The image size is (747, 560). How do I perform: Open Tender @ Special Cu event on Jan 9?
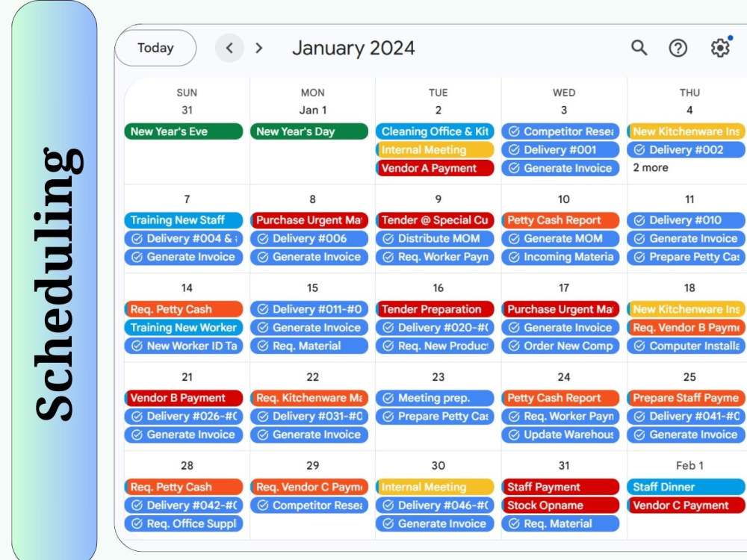pyautogui.click(x=435, y=220)
